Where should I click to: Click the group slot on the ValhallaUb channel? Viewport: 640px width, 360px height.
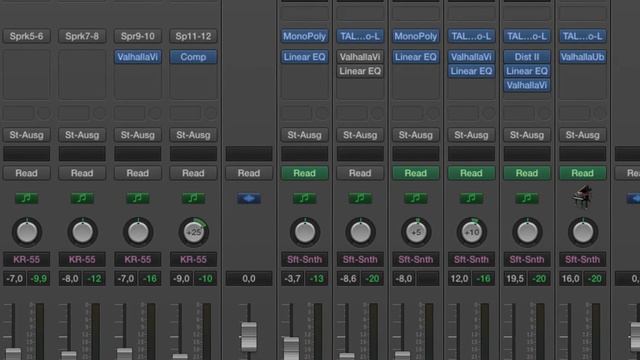(582, 154)
